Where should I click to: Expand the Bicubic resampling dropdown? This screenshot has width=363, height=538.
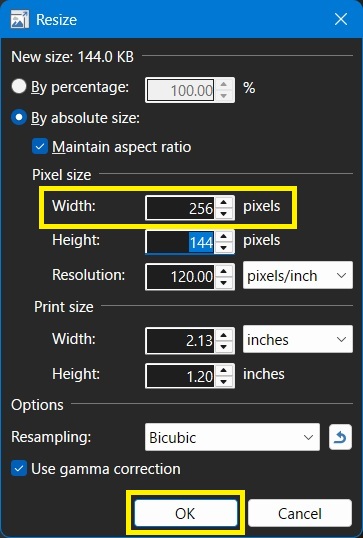(232, 437)
